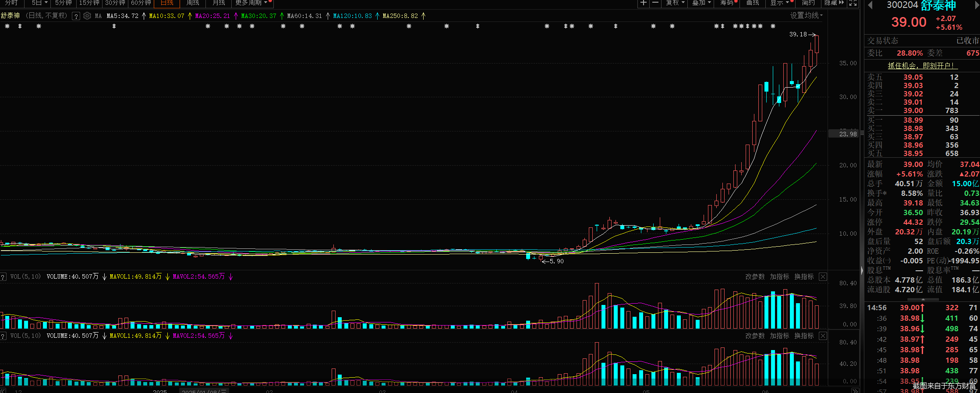
Task: Go to previous stock with left arrow
Action: click(870, 5)
